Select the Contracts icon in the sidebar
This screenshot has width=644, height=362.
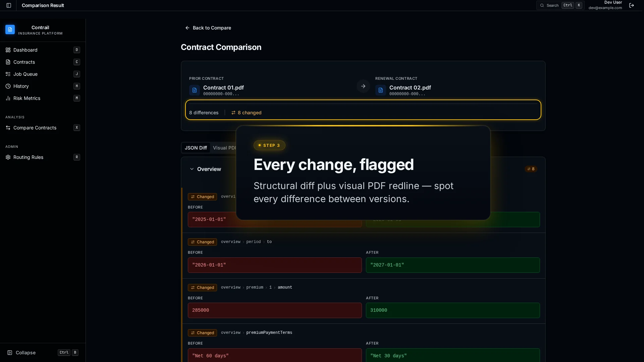click(x=8, y=62)
